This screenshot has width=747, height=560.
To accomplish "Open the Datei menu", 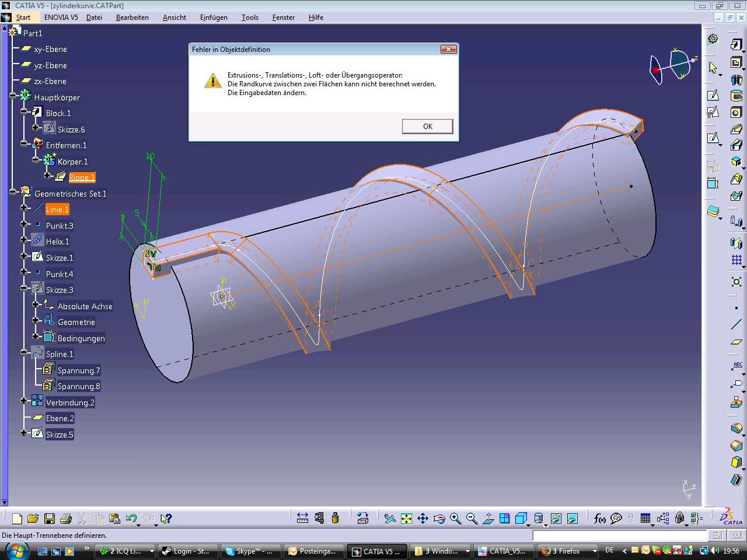I will click(94, 17).
